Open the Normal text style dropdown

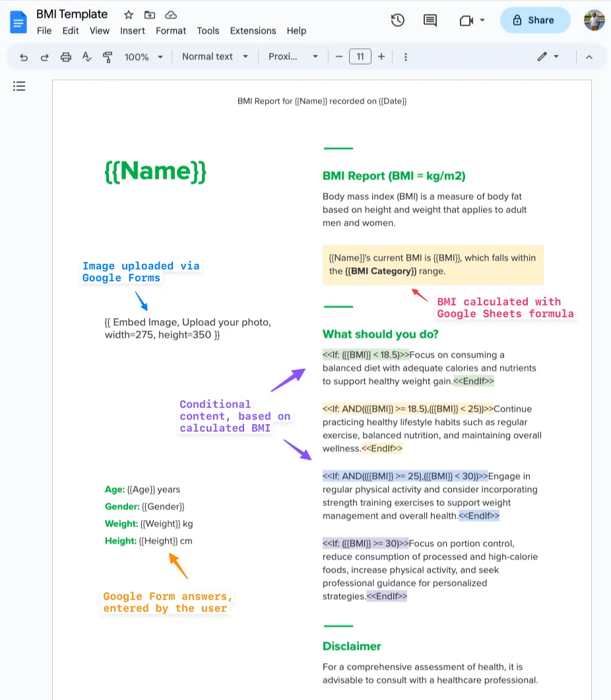(x=215, y=57)
